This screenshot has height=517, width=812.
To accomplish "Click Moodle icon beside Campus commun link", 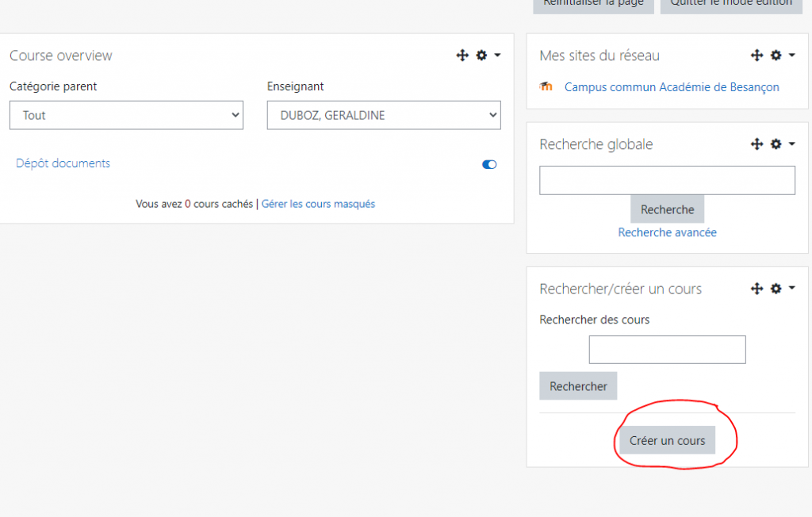I will 546,86.
